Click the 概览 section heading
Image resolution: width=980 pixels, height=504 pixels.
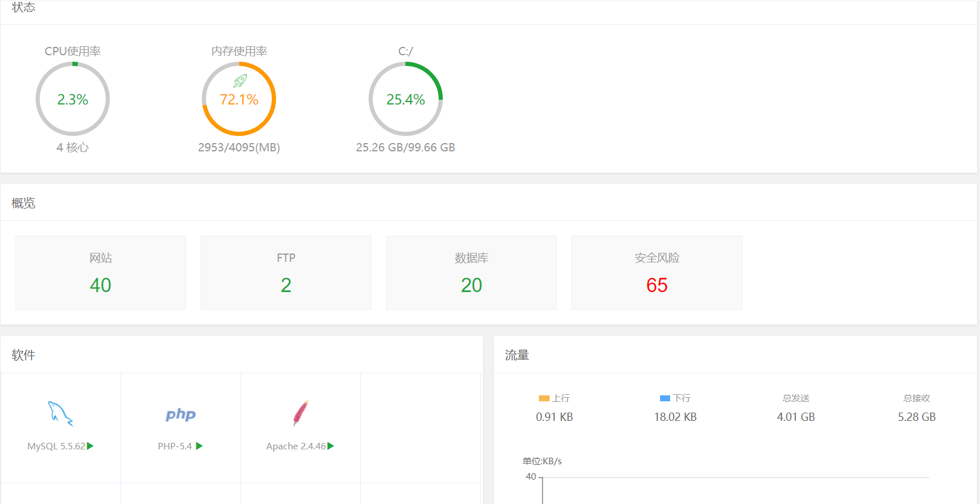(x=24, y=203)
